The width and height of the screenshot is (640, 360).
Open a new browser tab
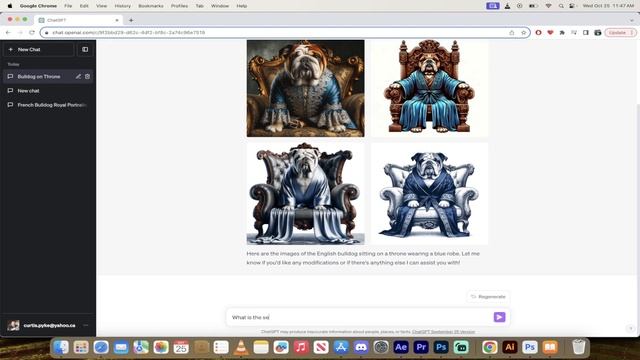[x=131, y=20]
